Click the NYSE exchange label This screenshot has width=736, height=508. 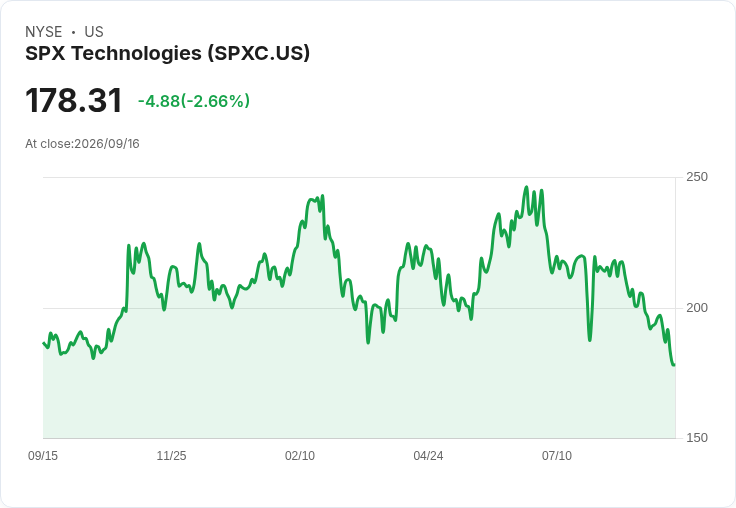(43, 32)
